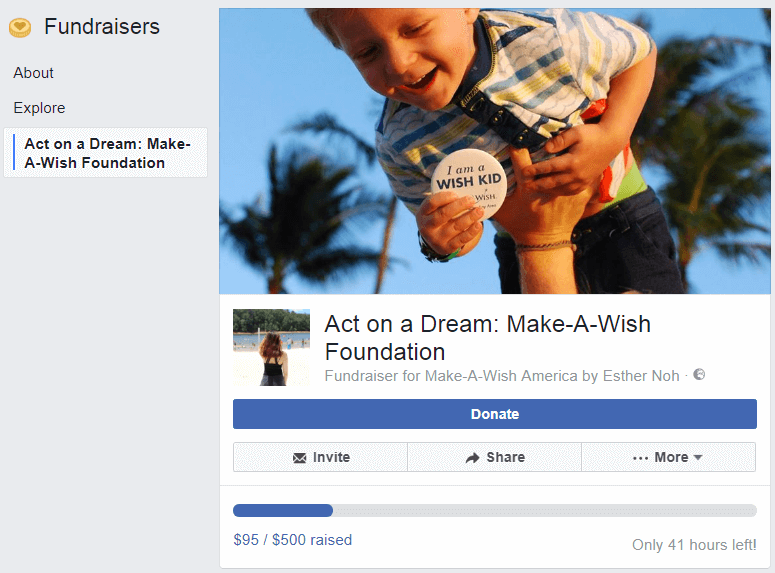This screenshot has width=775, height=573.
Task: Click the blue Donate button
Action: [495, 414]
